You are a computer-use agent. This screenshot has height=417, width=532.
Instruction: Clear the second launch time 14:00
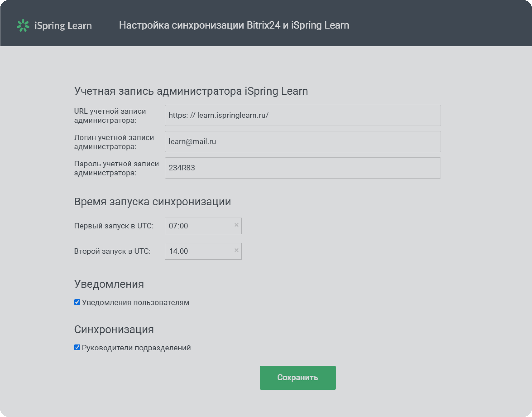(x=236, y=250)
